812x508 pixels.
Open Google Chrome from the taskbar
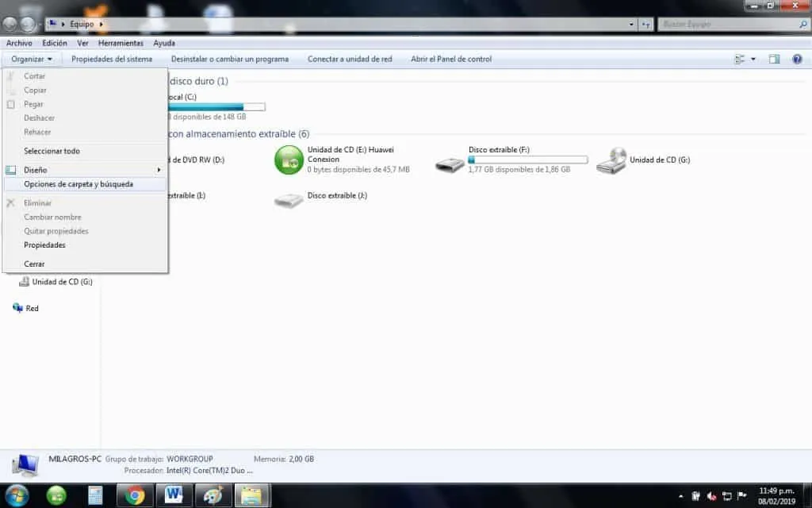[x=135, y=495]
